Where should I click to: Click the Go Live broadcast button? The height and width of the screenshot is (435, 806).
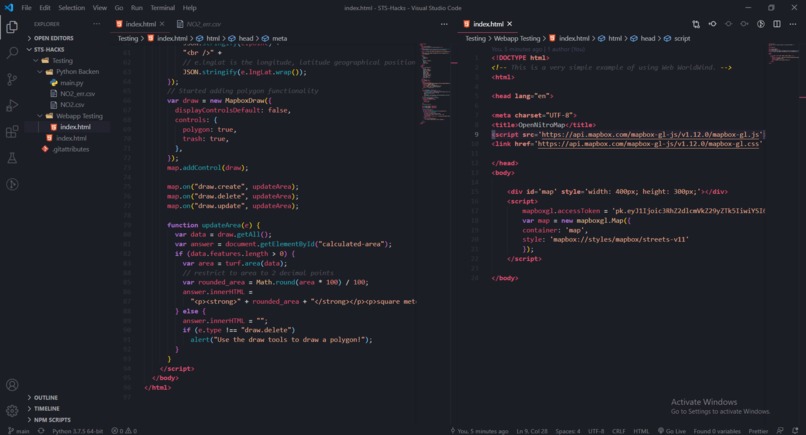click(x=672, y=431)
